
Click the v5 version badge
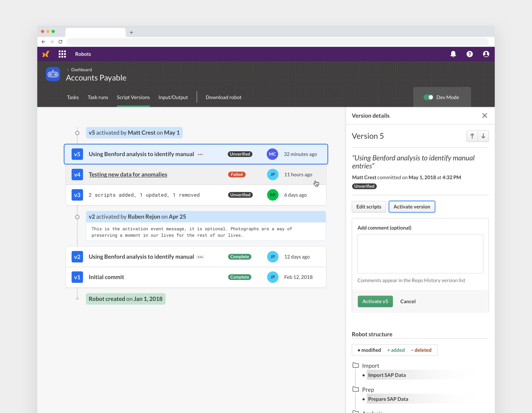(x=77, y=154)
